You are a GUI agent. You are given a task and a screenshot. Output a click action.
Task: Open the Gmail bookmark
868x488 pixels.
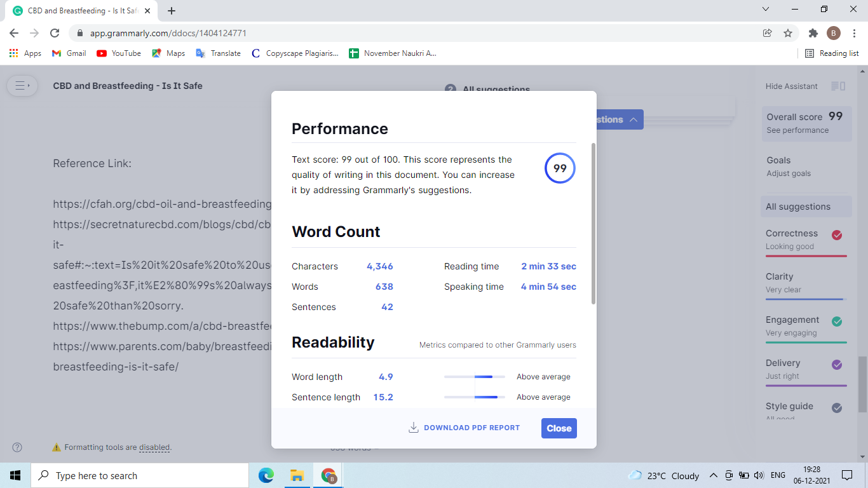point(69,53)
